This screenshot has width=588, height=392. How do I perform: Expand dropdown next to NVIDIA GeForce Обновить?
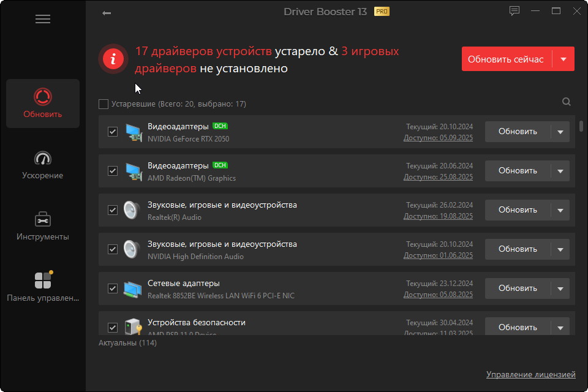560,132
